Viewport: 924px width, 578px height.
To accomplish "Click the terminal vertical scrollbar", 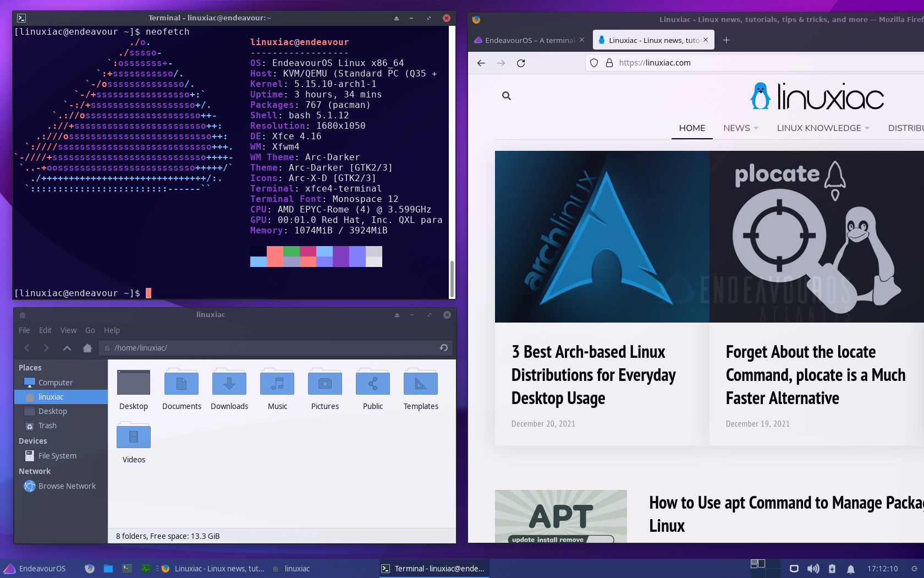I will tap(452, 278).
